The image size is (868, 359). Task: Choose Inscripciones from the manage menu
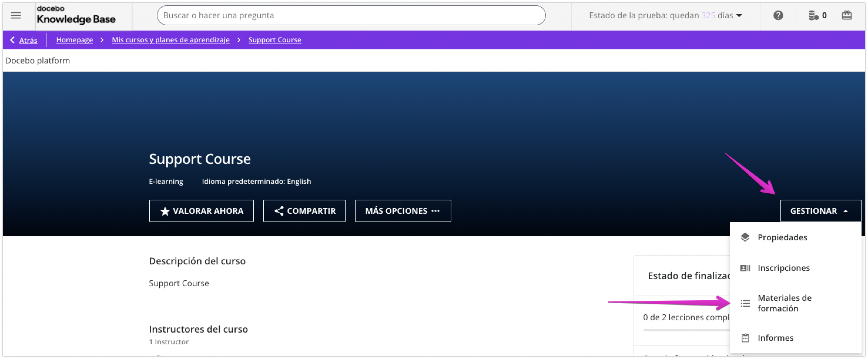(783, 268)
